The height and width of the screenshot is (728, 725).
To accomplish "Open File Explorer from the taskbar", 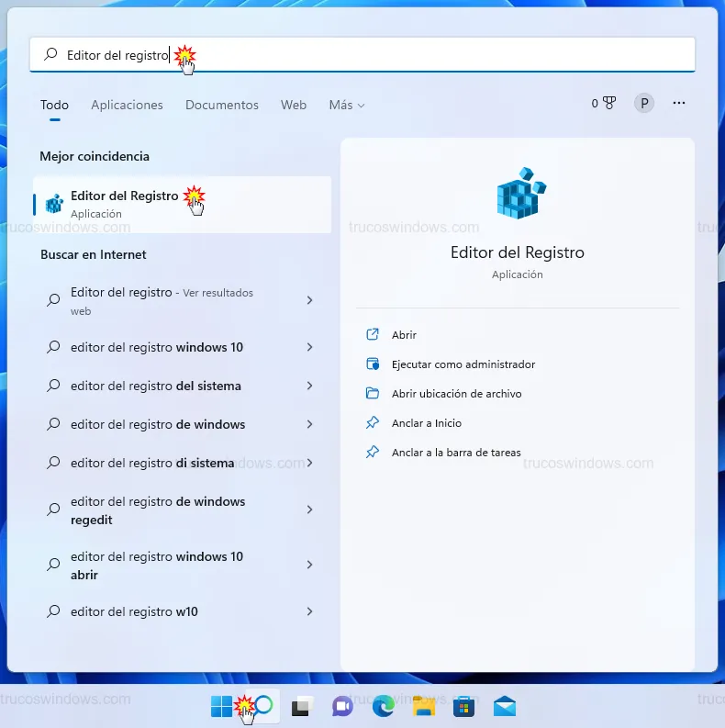I will pyautogui.click(x=423, y=706).
